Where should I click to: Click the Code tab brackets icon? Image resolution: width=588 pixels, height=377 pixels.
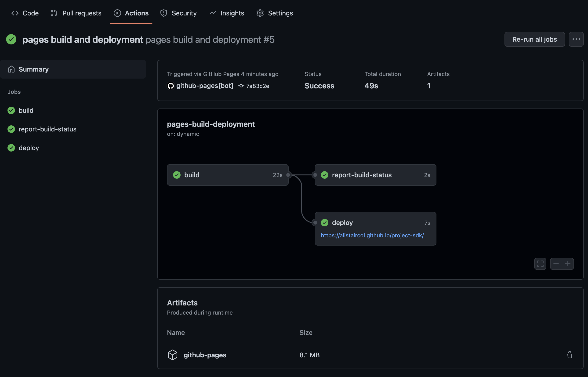(15, 13)
